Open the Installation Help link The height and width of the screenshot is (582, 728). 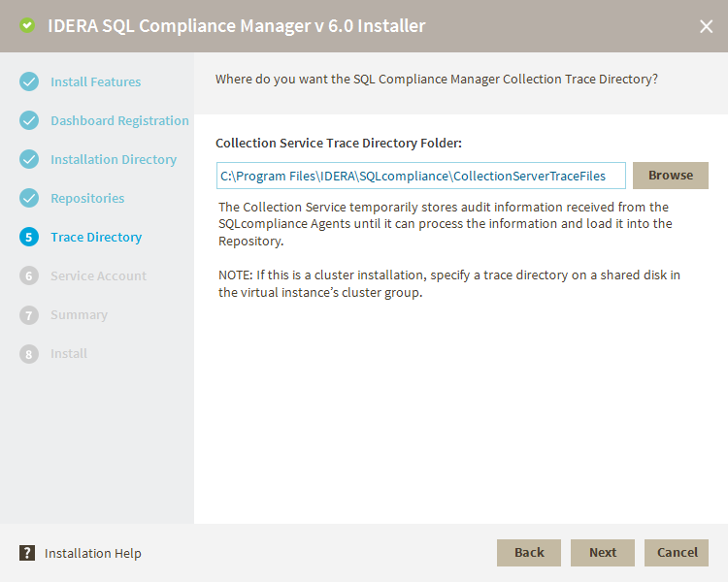[x=93, y=553]
